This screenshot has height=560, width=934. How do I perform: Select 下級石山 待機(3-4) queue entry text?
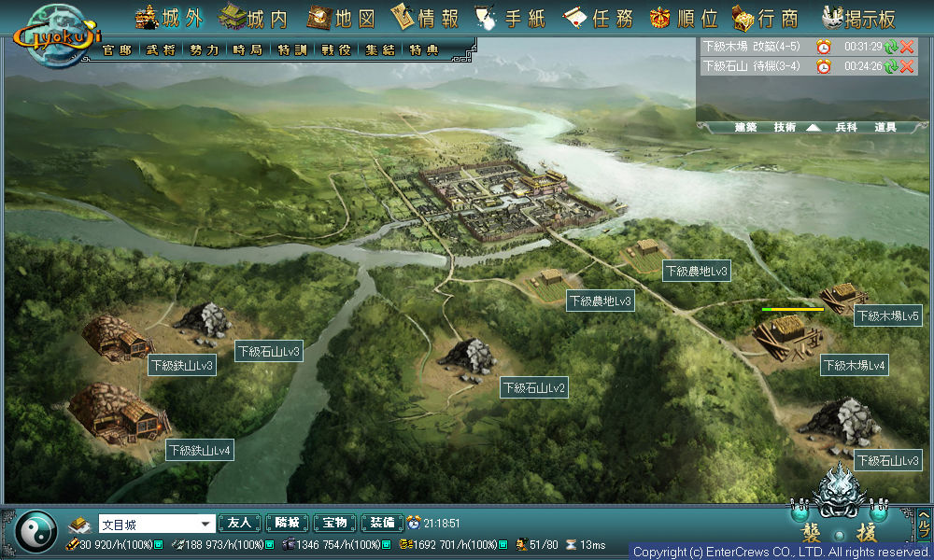point(752,66)
